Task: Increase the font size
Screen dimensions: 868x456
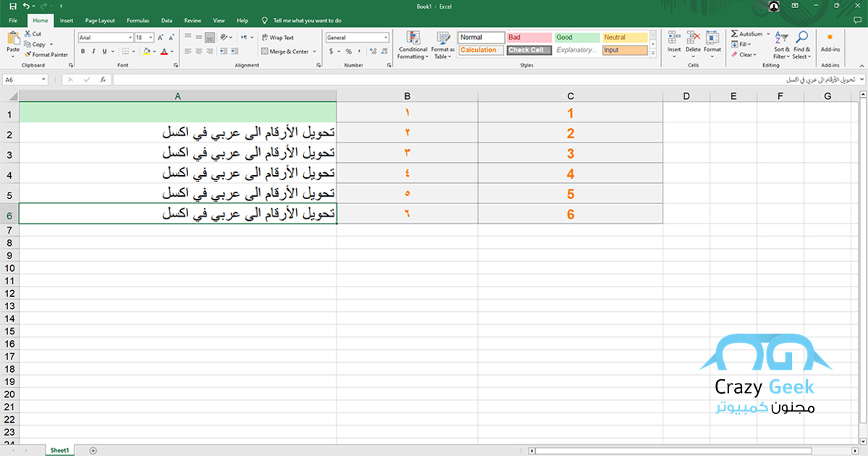Action: click(161, 38)
